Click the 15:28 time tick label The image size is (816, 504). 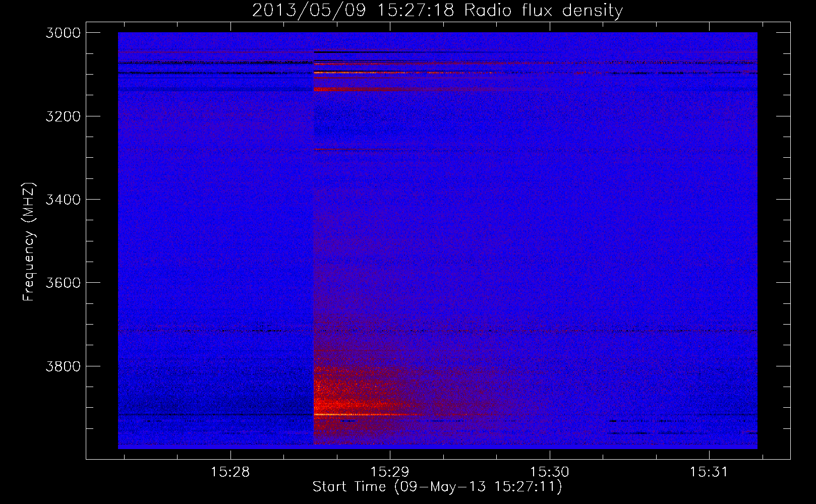[x=230, y=472]
